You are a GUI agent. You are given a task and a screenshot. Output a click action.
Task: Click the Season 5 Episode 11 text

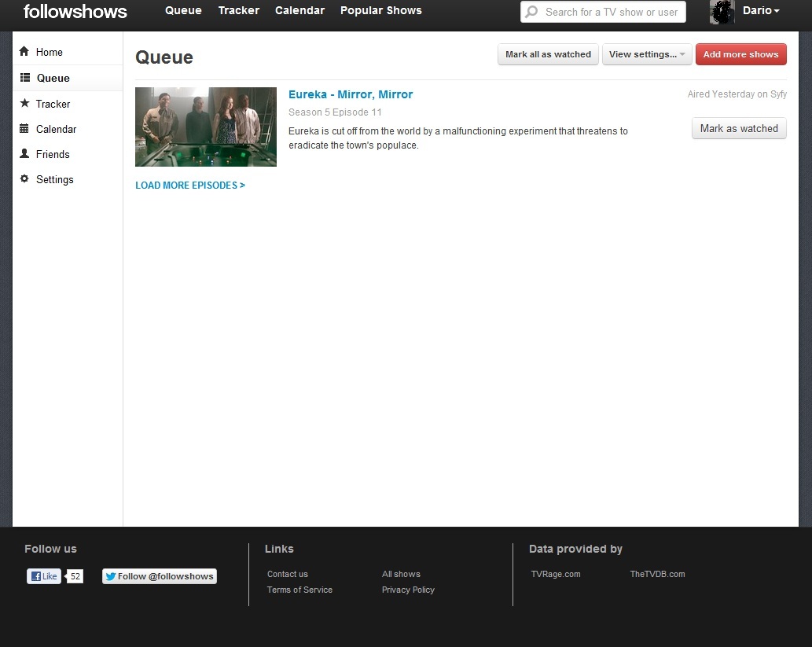pyautogui.click(x=335, y=112)
